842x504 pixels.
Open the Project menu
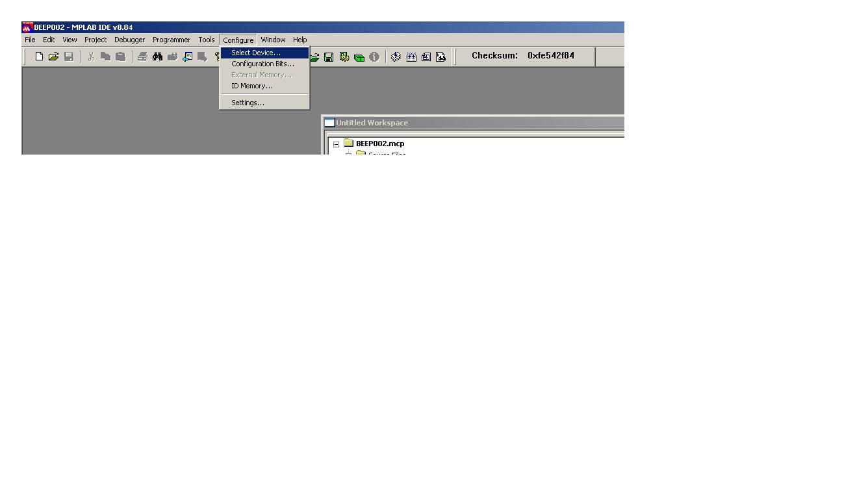point(96,40)
